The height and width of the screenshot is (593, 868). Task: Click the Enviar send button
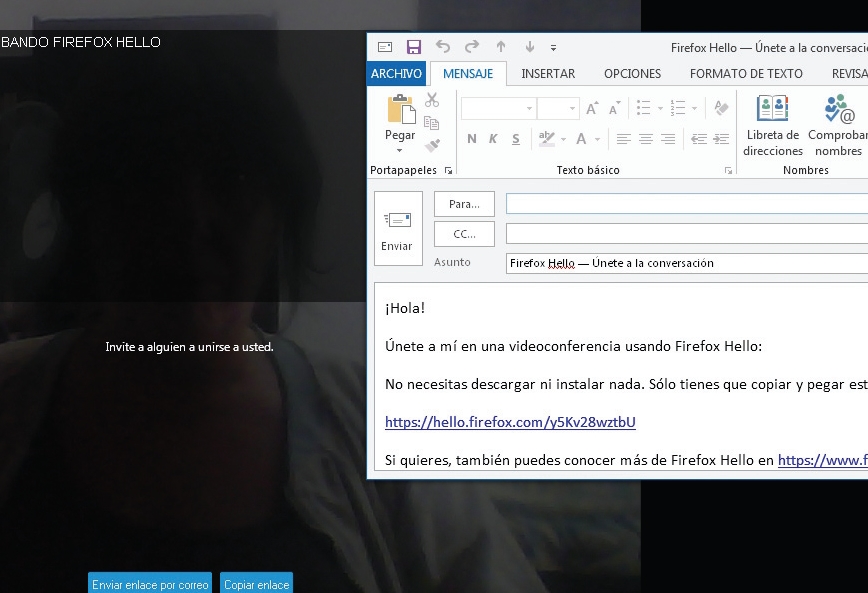(x=398, y=229)
